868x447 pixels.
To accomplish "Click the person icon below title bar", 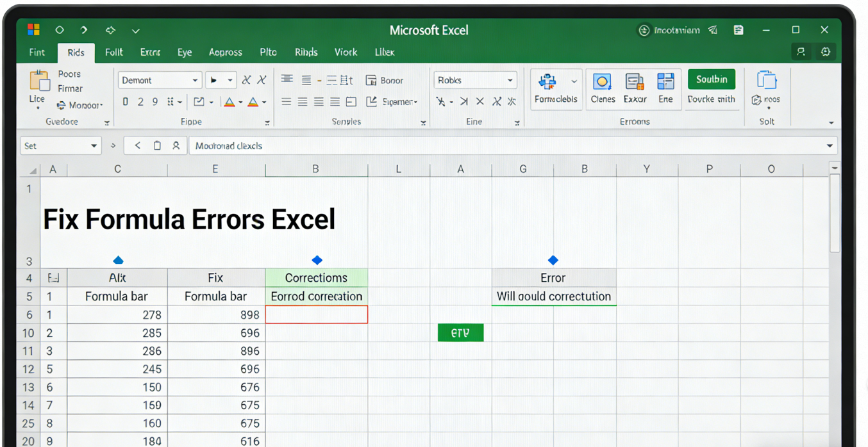I will pos(801,52).
